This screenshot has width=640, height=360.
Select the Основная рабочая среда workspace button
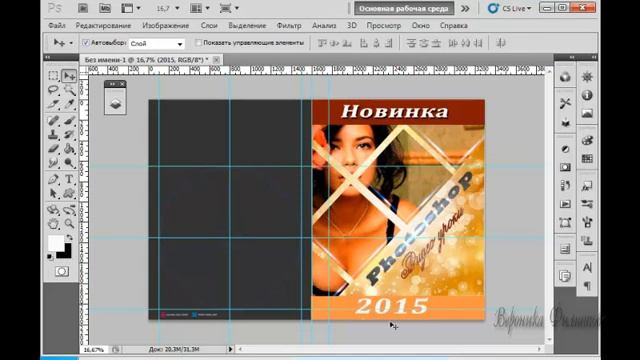coord(404,8)
